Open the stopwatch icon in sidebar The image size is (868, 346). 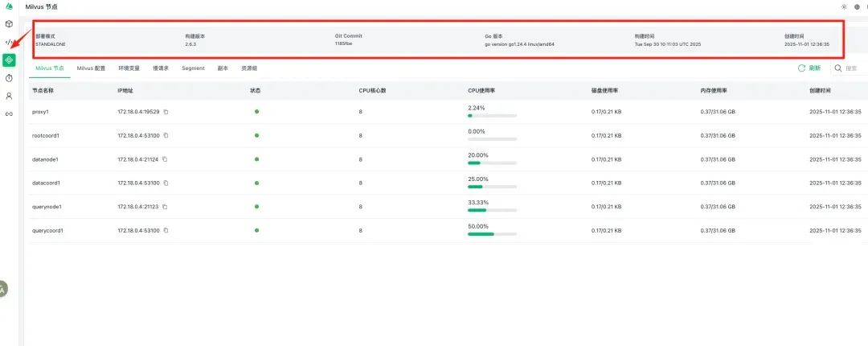[x=9, y=78]
